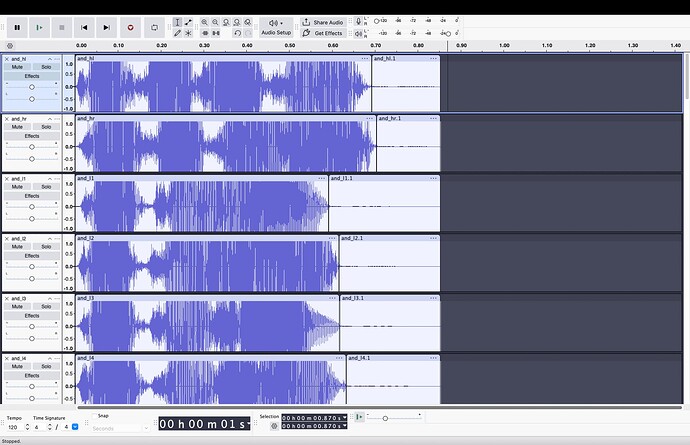The width and height of the screenshot is (690, 445).
Task: Open Effects for and_l1 track
Action: (x=32, y=196)
